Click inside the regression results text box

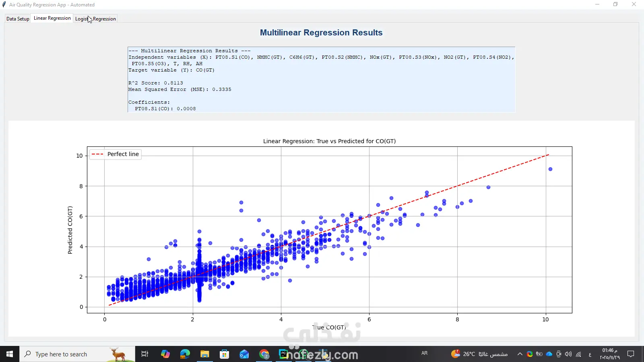(x=321, y=80)
